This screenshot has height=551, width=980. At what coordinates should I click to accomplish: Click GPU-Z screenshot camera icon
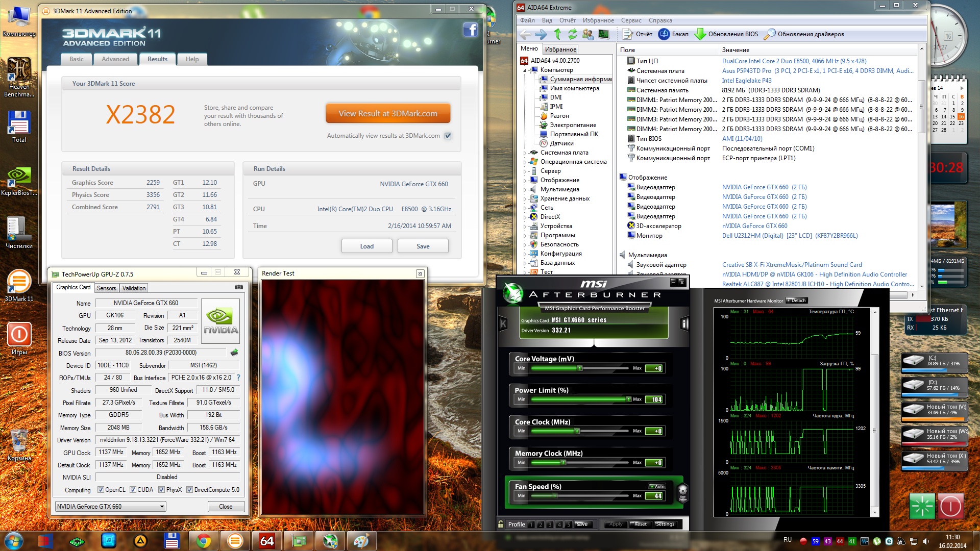238,287
